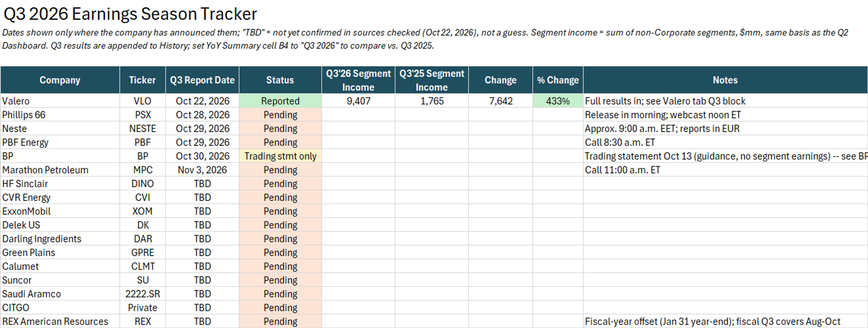This screenshot has width=868, height=328.
Task: Click the Nov 3, 2026 date cell
Action: [x=202, y=170]
